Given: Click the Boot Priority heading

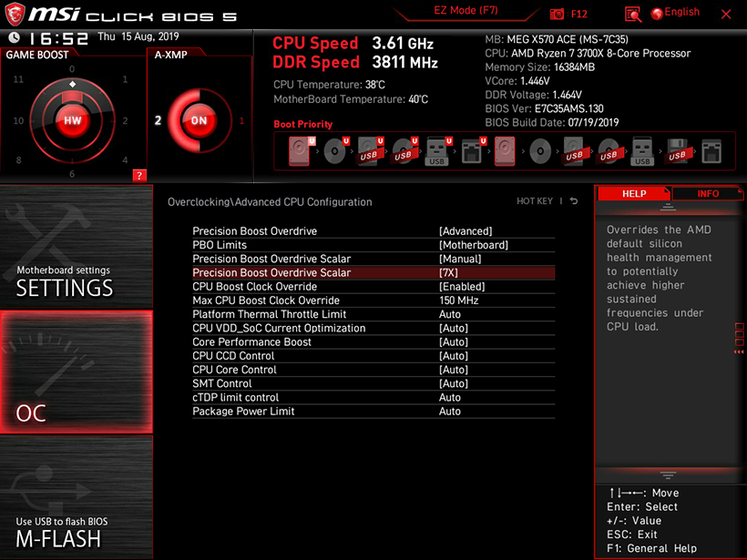Looking at the screenshot, I should tap(303, 124).
